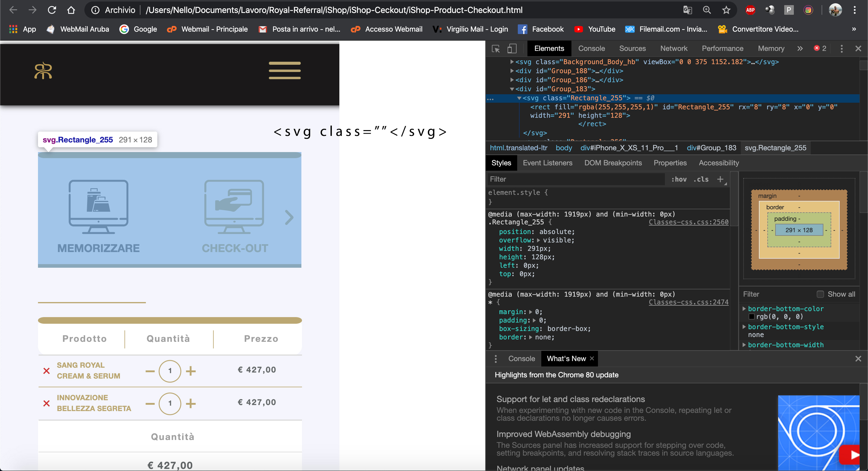This screenshot has height=471, width=868.
Task: Enable the Show all checkbox in Styles
Action: tap(820, 294)
